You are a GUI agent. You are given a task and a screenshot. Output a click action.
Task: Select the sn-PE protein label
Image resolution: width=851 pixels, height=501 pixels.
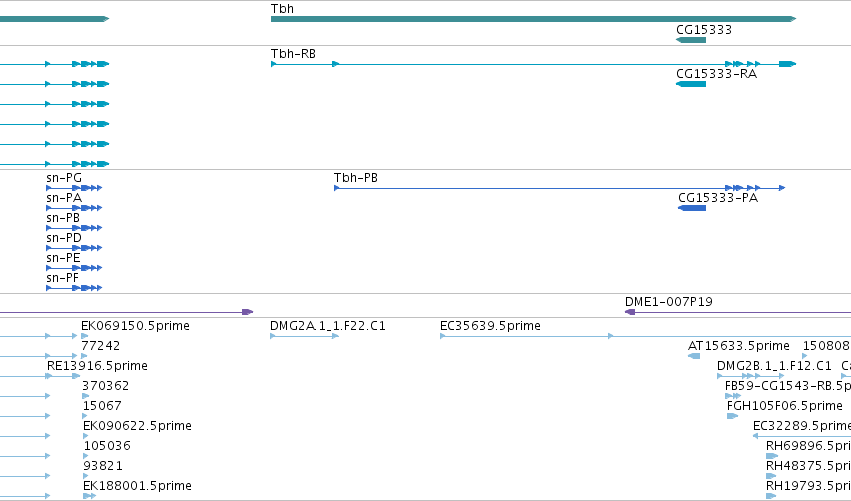63,258
